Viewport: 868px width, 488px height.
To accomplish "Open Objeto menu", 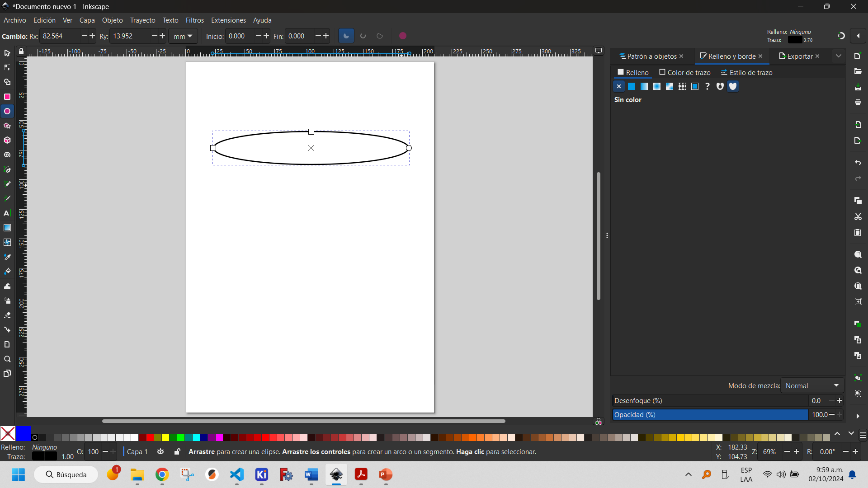I will pyautogui.click(x=112, y=20).
